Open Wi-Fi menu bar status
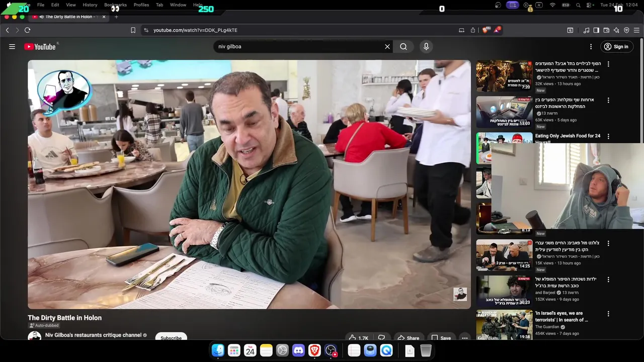Image resolution: width=644 pixels, height=362 pixels. (552, 5)
